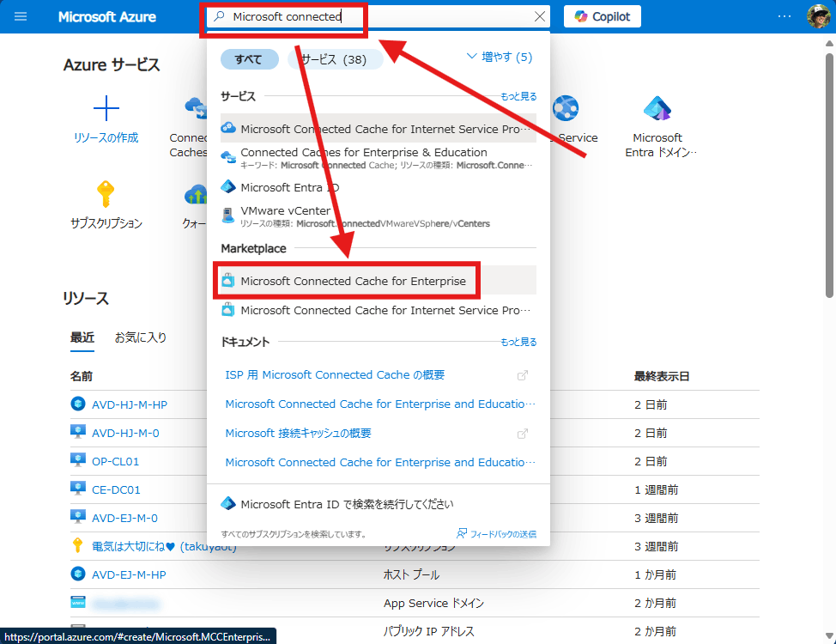The width and height of the screenshot is (836, 644).
Task: Click the '1 か月前' date cell
Action: 655,574
